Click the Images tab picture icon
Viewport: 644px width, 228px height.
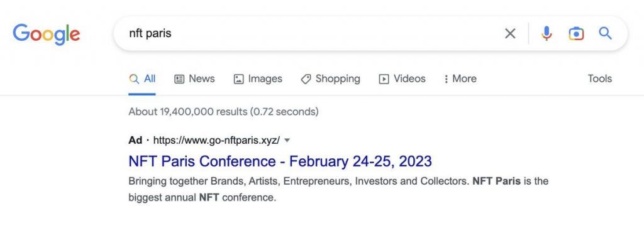tap(238, 79)
